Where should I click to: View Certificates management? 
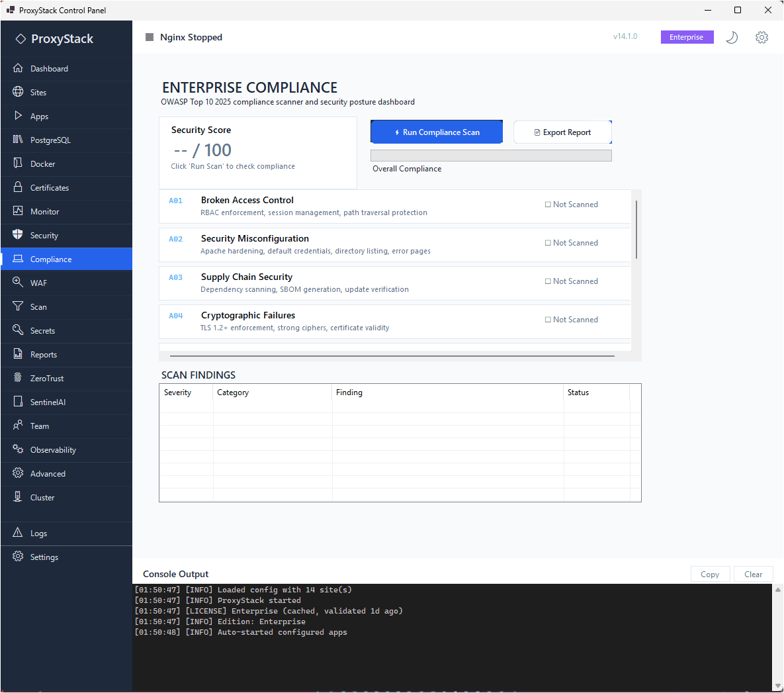pyautogui.click(x=52, y=187)
